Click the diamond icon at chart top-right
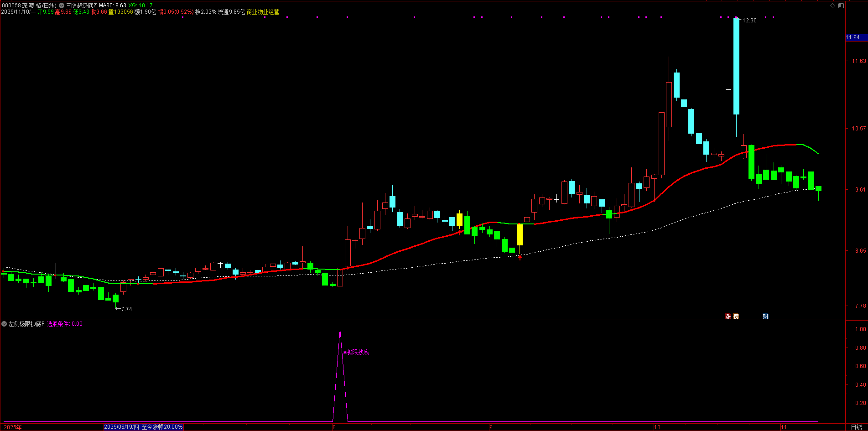Image resolution: width=868 pixels, height=431 pixels. point(832,5)
